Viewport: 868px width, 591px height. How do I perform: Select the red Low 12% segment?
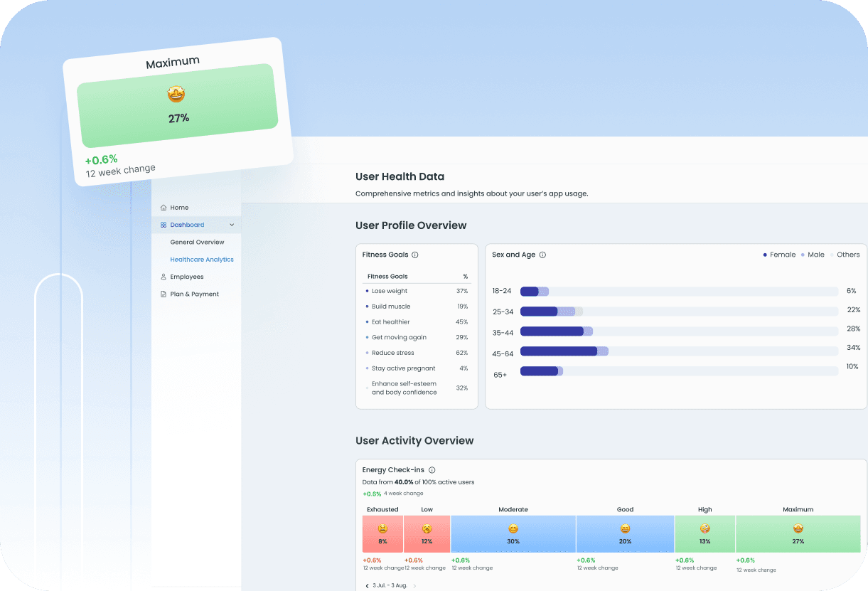(427, 534)
